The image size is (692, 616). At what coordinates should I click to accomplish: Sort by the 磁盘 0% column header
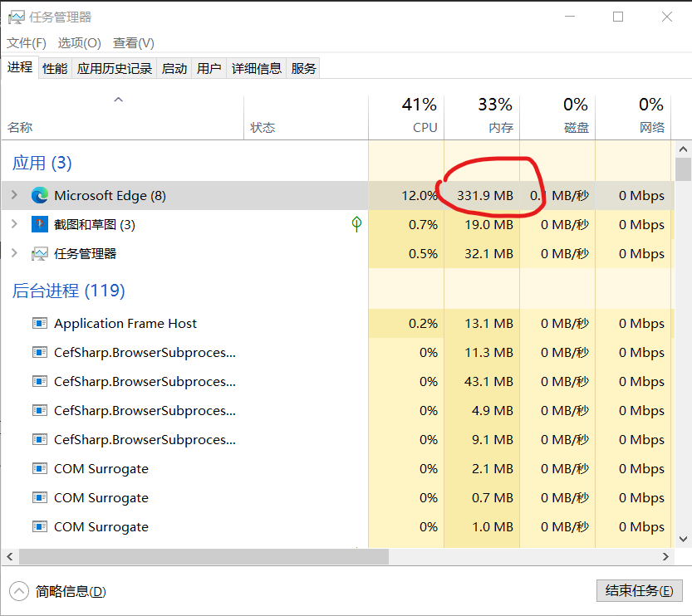pos(558,118)
